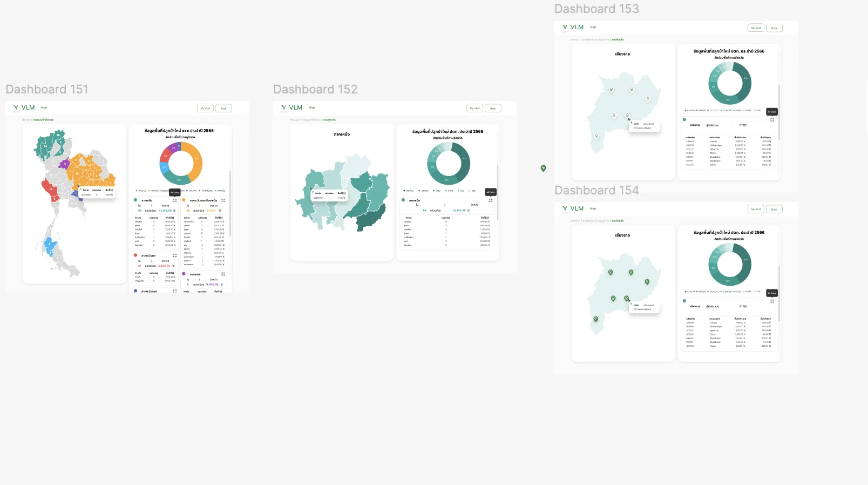Click the lowest tree pin on Dashboard 153's map
The width and height of the screenshot is (868, 485).
click(596, 136)
